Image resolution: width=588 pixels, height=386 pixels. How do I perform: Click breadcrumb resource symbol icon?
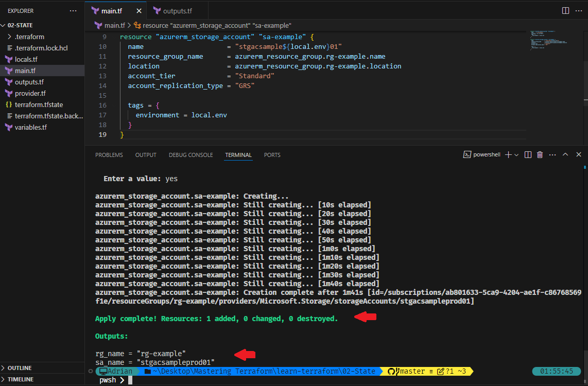[x=137, y=26]
